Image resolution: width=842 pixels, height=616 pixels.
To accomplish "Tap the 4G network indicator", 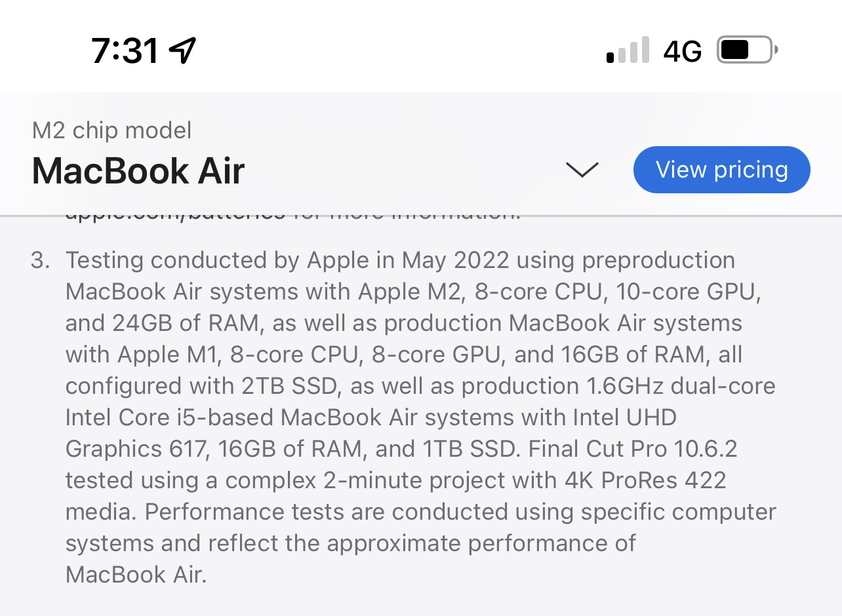I will [x=683, y=50].
